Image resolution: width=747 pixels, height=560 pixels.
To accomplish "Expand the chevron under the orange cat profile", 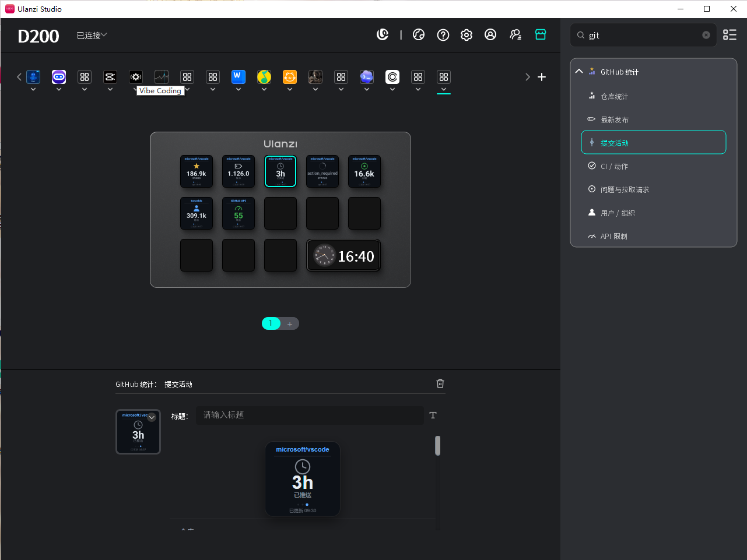I will tap(290, 90).
